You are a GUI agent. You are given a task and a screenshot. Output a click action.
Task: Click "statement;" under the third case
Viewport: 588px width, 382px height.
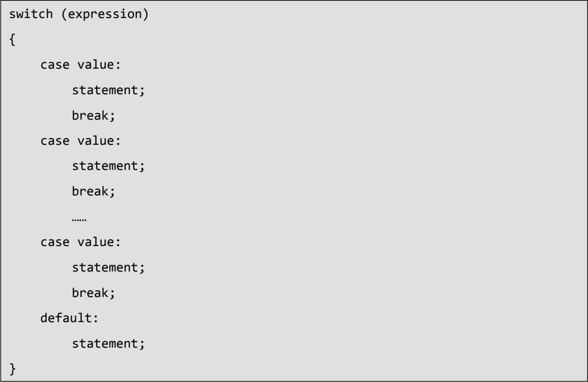(x=108, y=268)
